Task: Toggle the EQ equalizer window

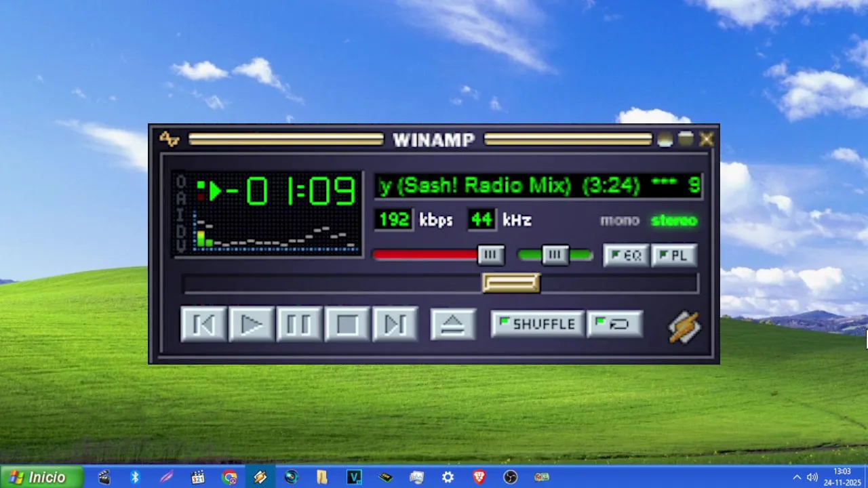Action: coord(626,256)
